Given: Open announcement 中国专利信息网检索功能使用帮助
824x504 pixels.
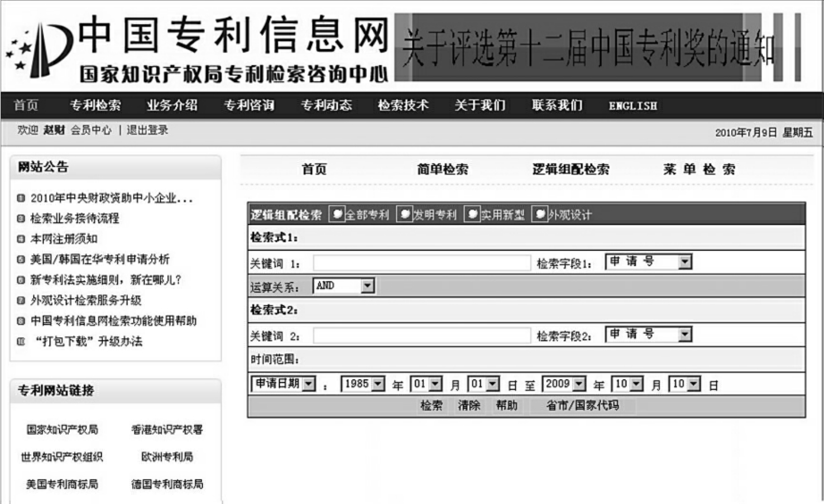Looking at the screenshot, I should point(113,321).
